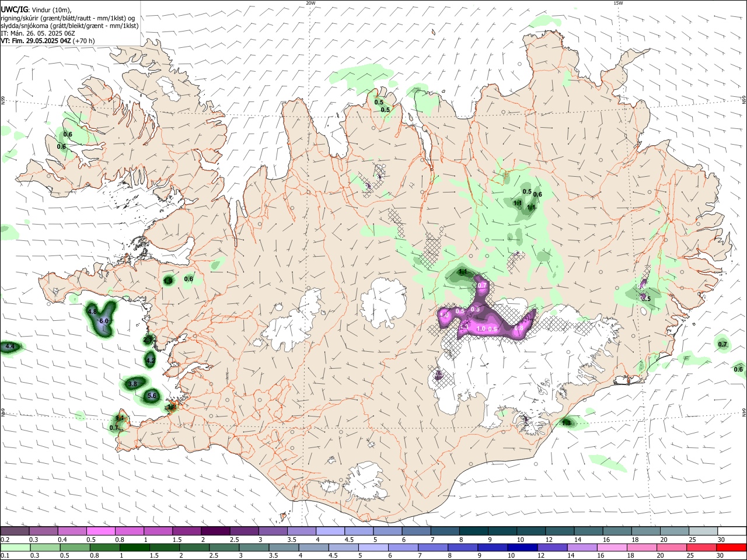Pick lower legend swatch between 14 and 16

582,547
